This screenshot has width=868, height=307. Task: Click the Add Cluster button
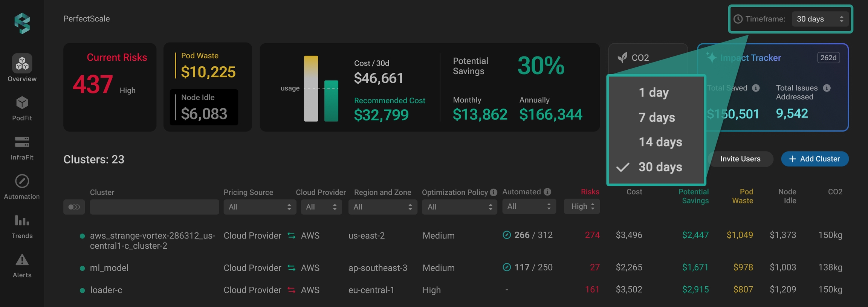tap(815, 159)
